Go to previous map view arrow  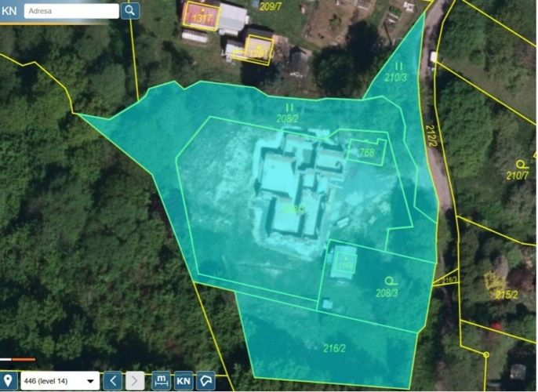coord(113,381)
